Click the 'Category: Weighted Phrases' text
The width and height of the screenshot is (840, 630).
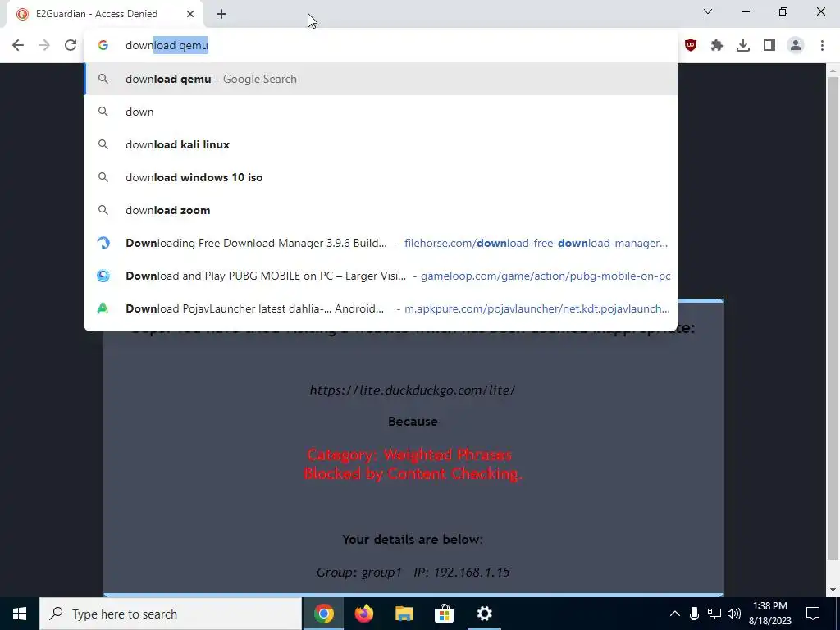[410, 454]
